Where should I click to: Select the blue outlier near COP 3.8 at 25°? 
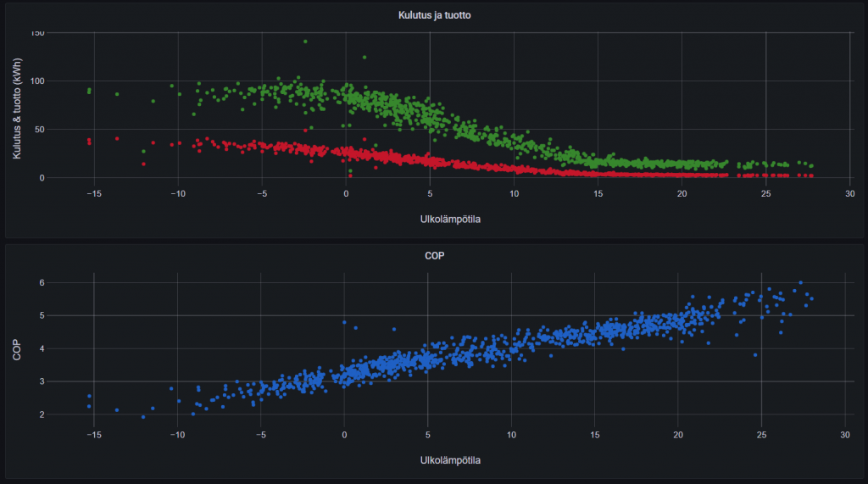[x=754, y=355]
